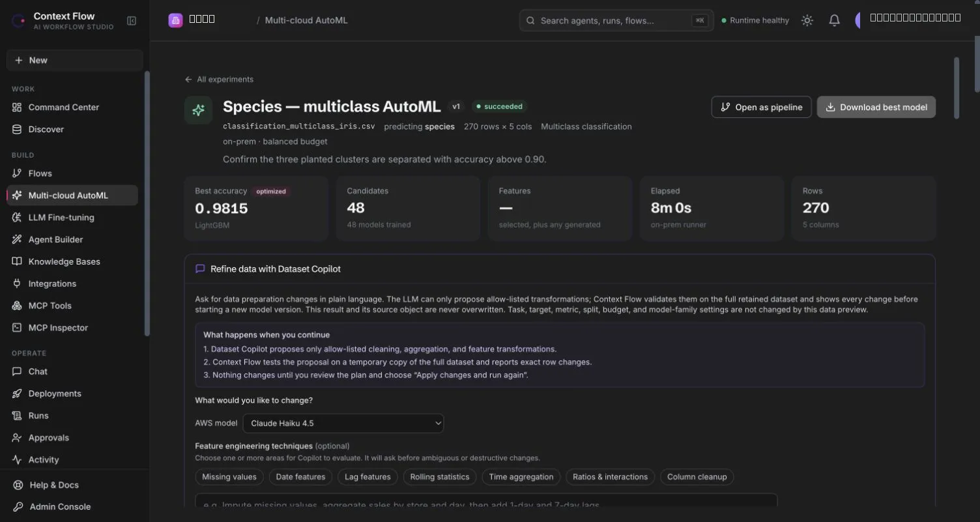The image size is (980, 522).
Task: Click the Dataset Copilot chat bubble icon
Action: (200, 268)
